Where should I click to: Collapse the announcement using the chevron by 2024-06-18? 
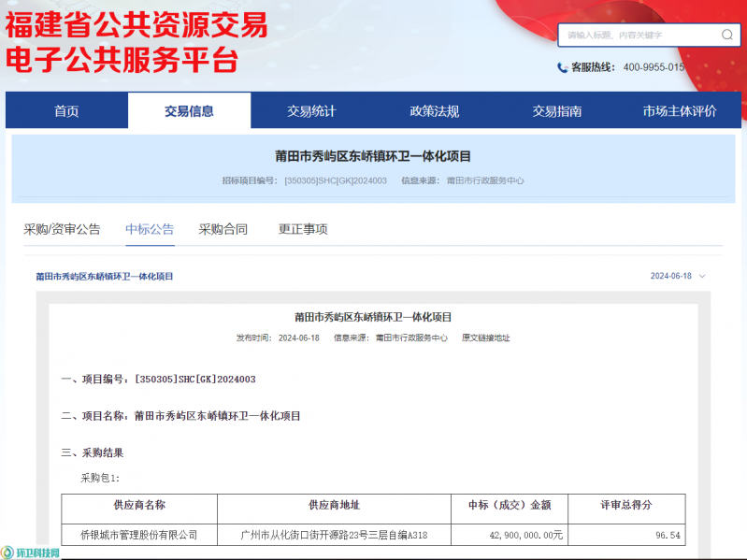coord(702,276)
